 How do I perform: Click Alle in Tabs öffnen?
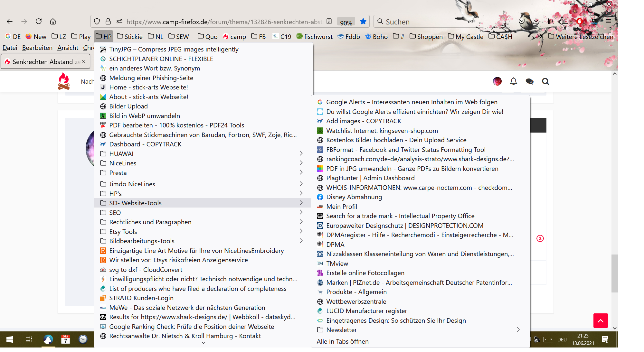pos(343,341)
